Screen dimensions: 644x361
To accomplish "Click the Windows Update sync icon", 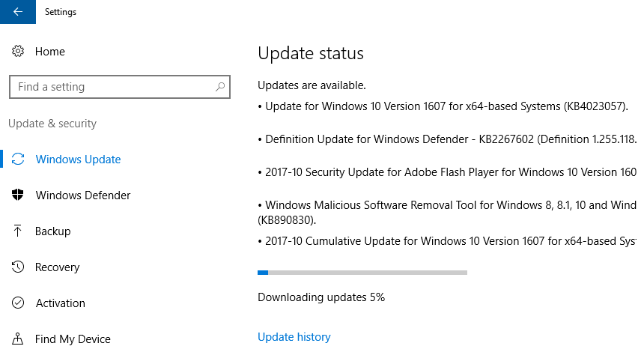I will coord(18,159).
